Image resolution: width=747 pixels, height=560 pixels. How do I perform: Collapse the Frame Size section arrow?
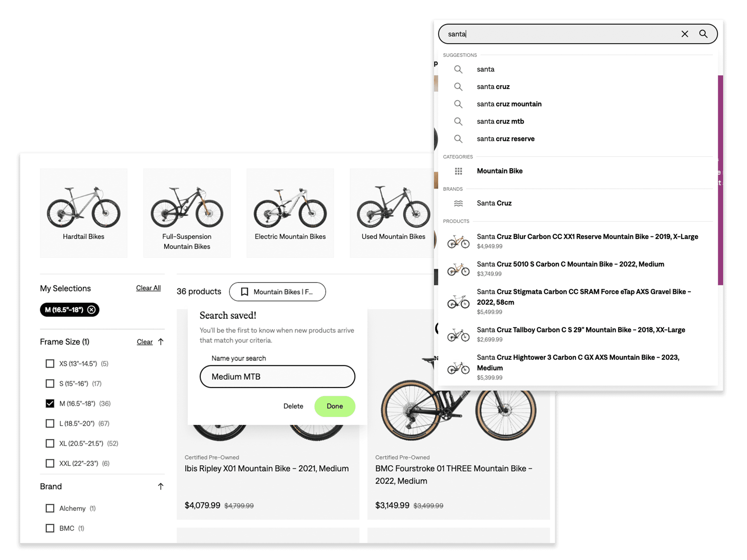pos(160,342)
